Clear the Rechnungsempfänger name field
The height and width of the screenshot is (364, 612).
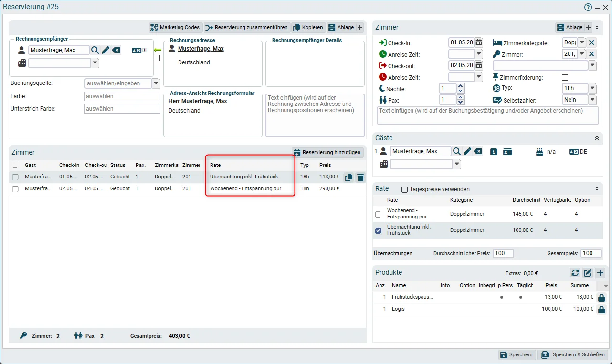click(x=116, y=50)
